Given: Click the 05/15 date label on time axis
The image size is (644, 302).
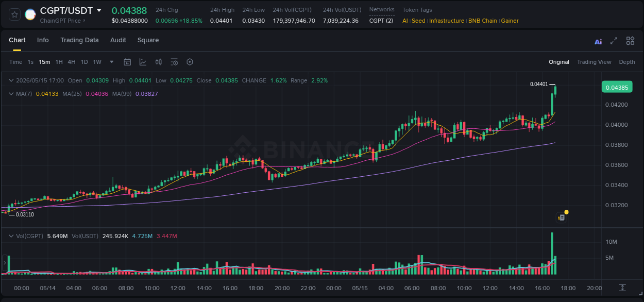Looking at the screenshot, I should tap(360, 288).
